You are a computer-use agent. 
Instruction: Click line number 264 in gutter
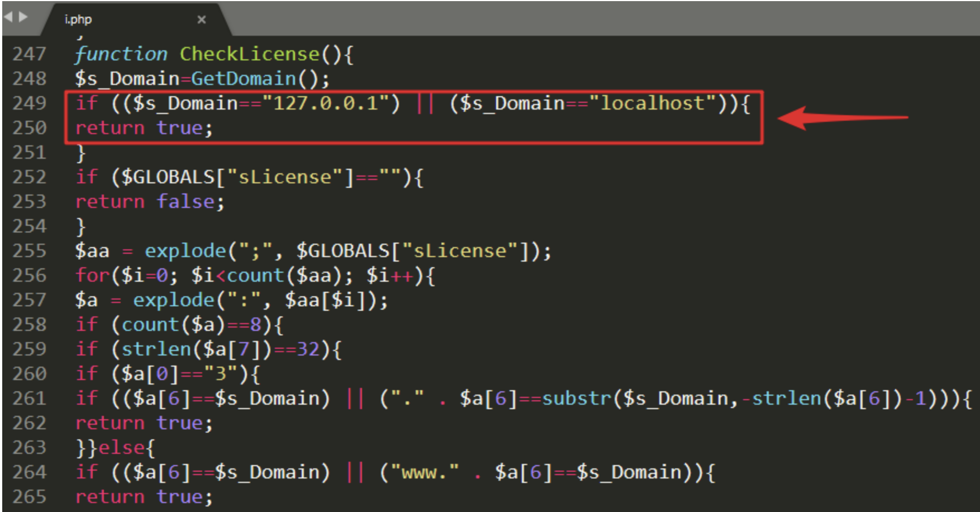point(30,472)
